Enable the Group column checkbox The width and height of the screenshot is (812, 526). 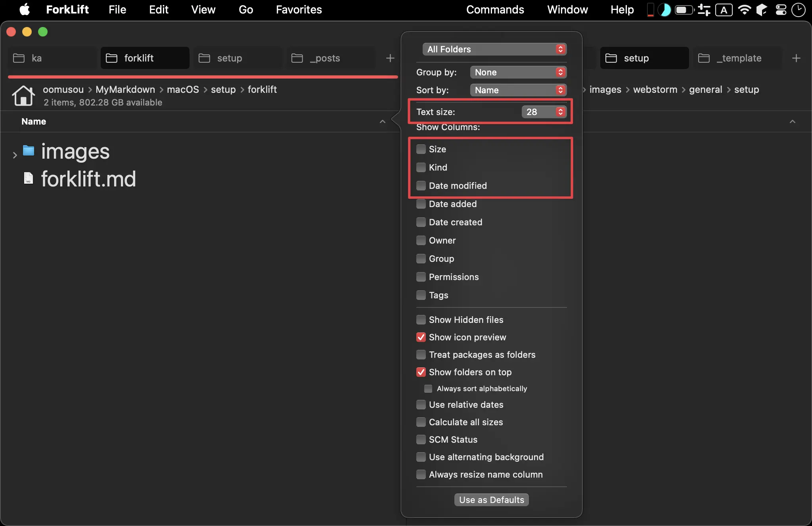pos(421,259)
